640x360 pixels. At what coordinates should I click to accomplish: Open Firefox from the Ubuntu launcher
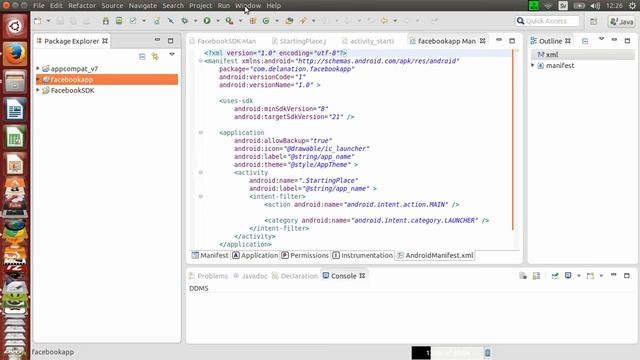(15, 54)
